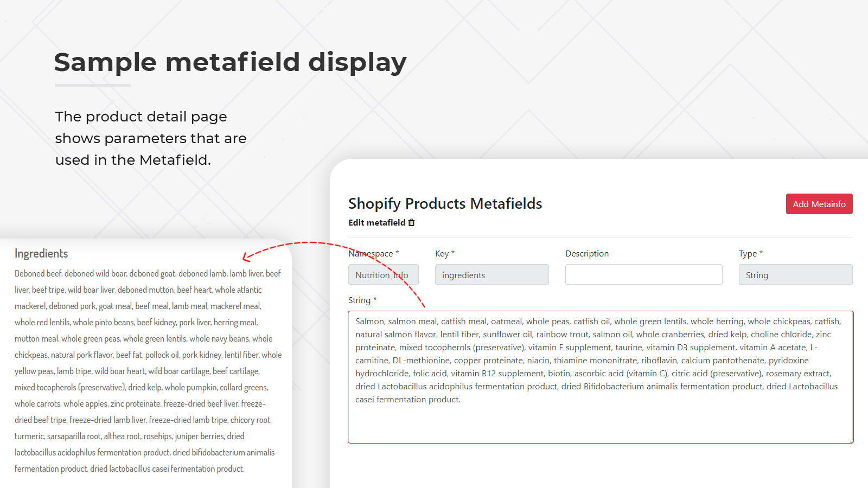
Task: Click the trash icon beside Edit metafield
Action: click(412, 223)
